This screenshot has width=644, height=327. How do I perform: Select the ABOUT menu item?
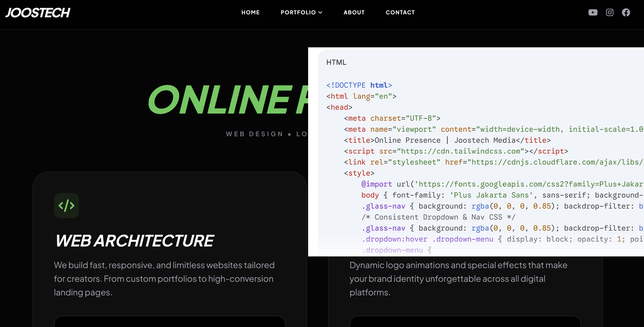click(354, 12)
